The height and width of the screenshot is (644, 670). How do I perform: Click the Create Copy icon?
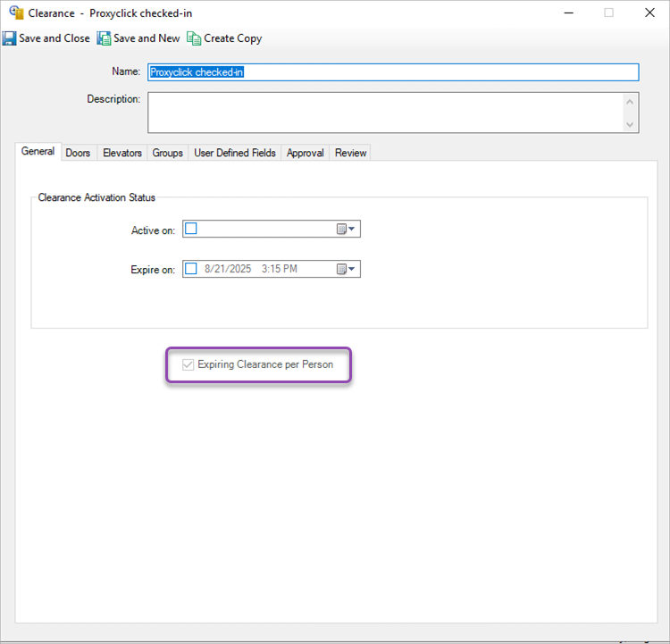(194, 38)
